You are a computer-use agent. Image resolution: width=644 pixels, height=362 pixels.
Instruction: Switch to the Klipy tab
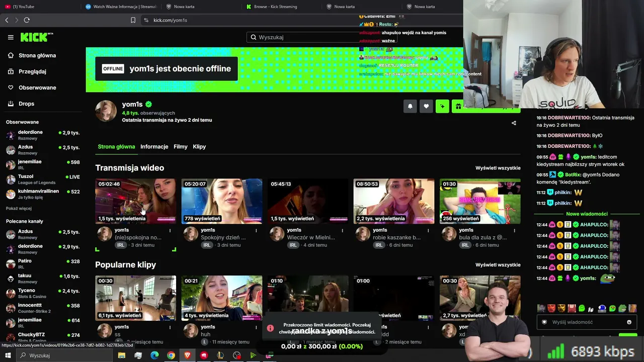point(199,147)
